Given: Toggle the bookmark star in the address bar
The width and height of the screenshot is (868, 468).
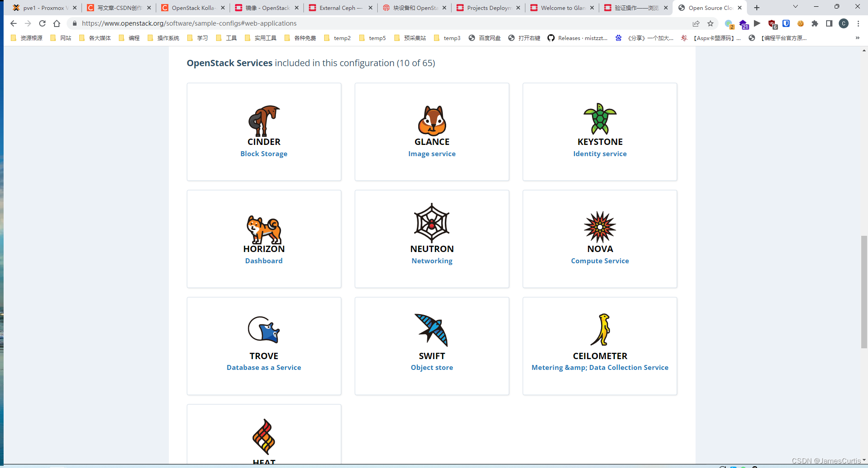Looking at the screenshot, I should (x=710, y=23).
